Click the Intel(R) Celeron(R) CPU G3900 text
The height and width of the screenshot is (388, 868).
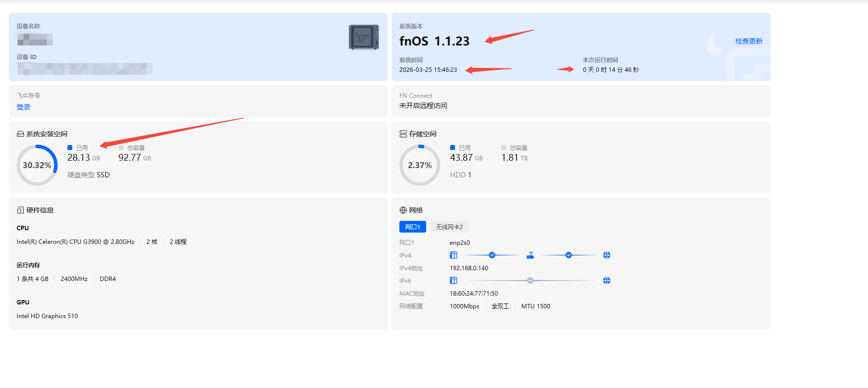(75, 242)
